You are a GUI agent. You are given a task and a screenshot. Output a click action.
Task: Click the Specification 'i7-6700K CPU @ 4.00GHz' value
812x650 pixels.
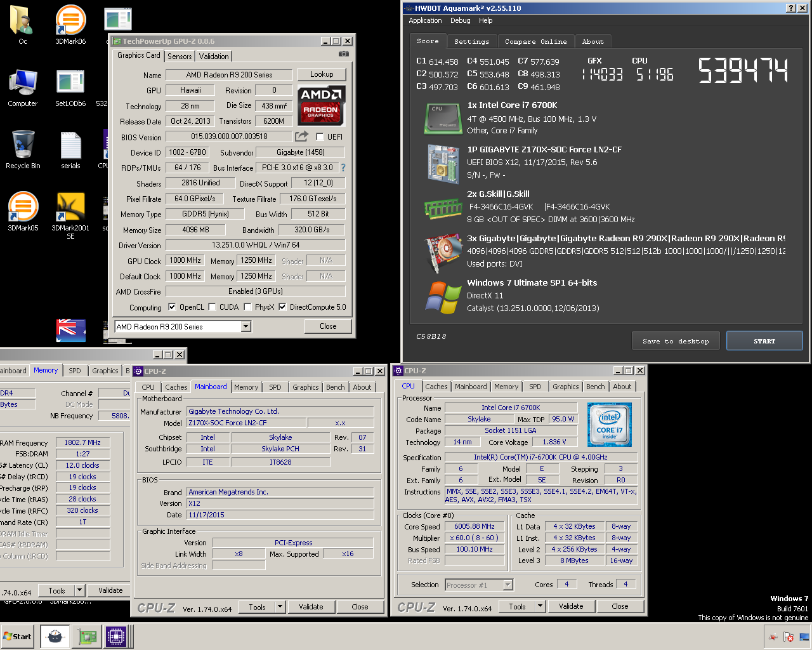(540, 457)
